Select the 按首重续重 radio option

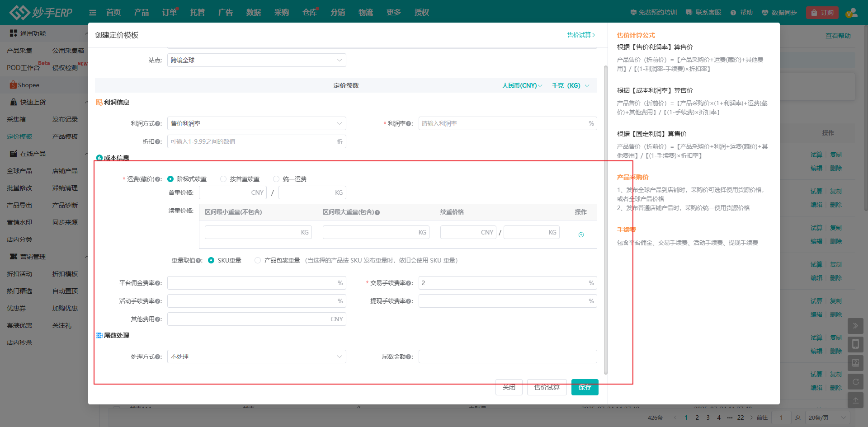click(x=223, y=179)
